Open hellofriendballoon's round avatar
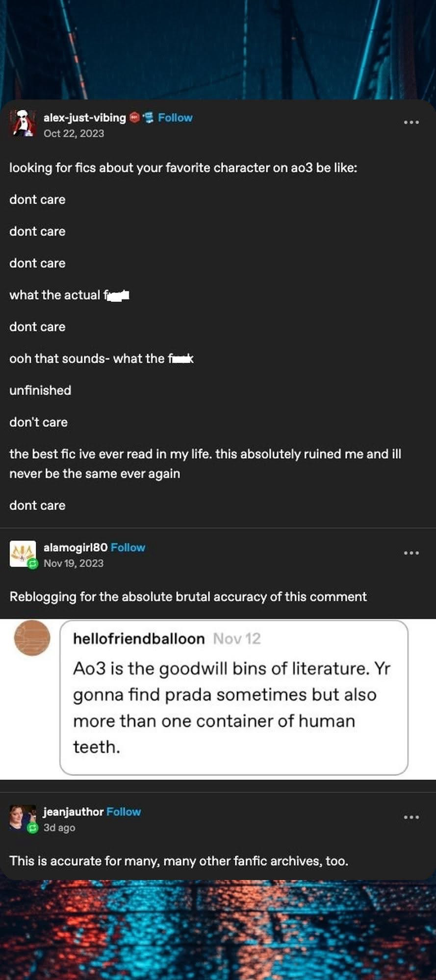The width and height of the screenshot is (436, 980). click(32, 637)
